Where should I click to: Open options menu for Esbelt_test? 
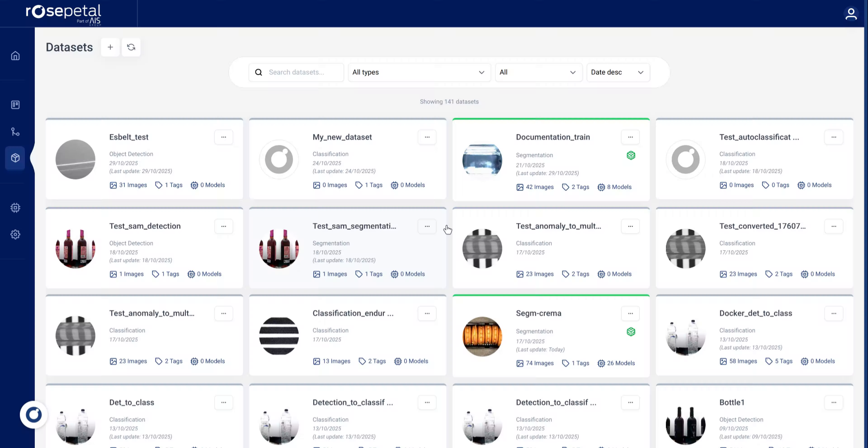tap(224, 137)
